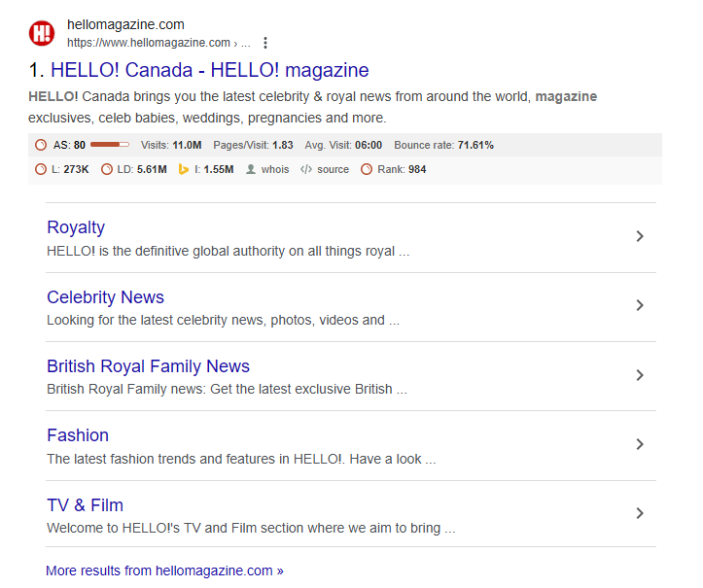The height and width of the screenshot is (588, 703).
Task: Click the TV and Film section snippet
Action: pos(251,528)
